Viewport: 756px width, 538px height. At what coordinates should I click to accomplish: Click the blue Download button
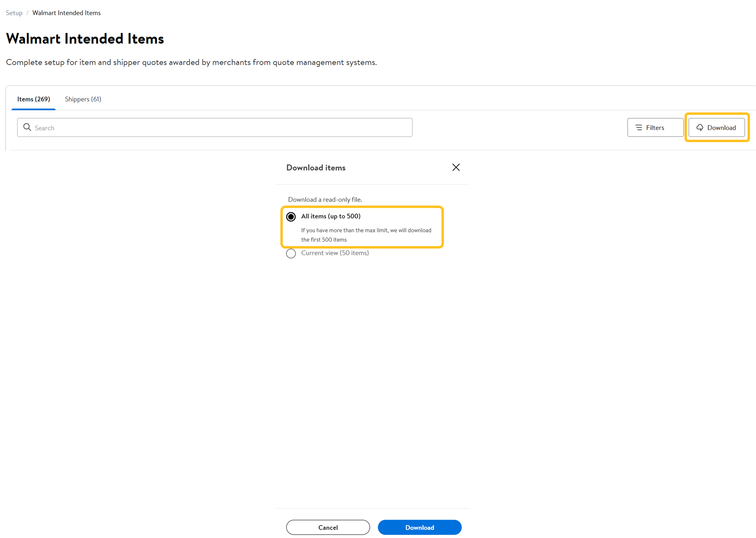click(x=419, y=527)
